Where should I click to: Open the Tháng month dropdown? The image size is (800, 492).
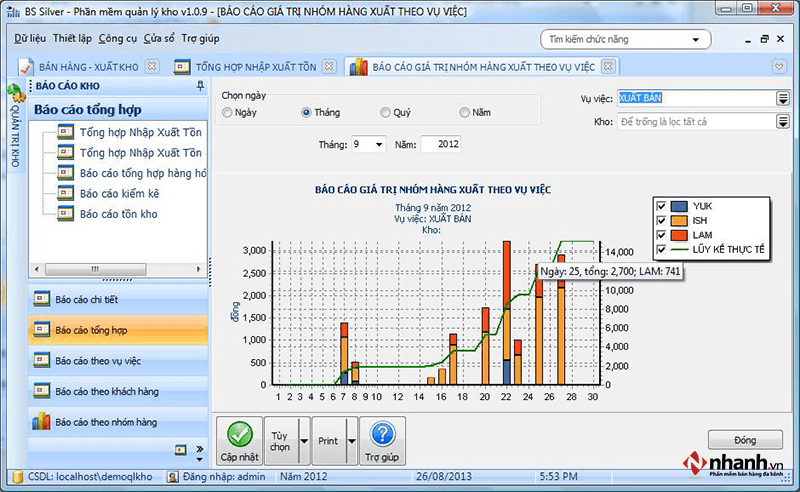pos(378,145)
